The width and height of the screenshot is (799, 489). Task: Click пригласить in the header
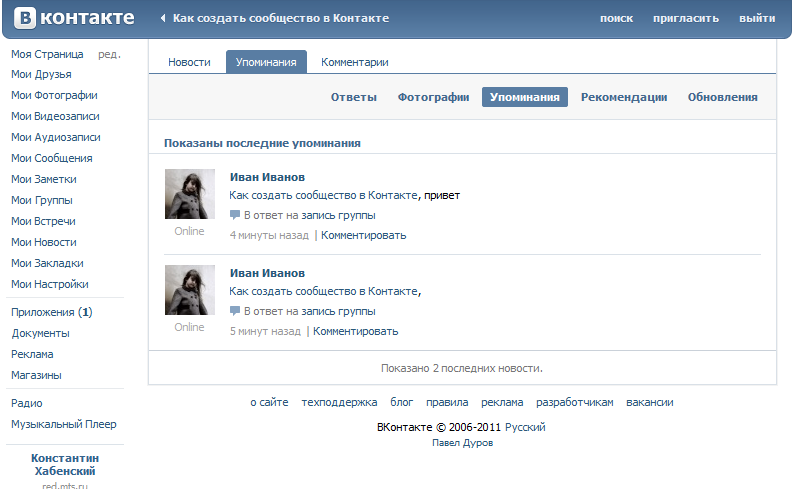click(686, 18)
